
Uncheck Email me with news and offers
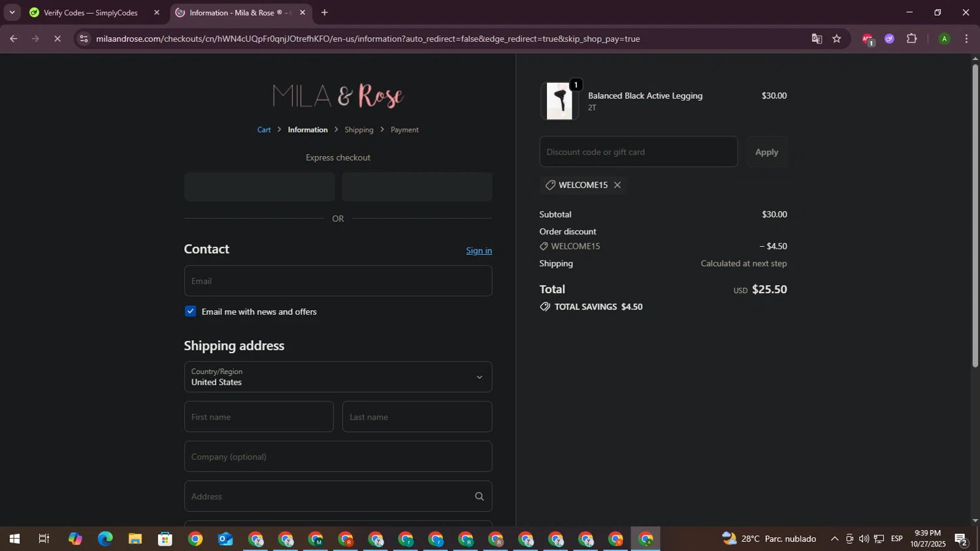190,311
